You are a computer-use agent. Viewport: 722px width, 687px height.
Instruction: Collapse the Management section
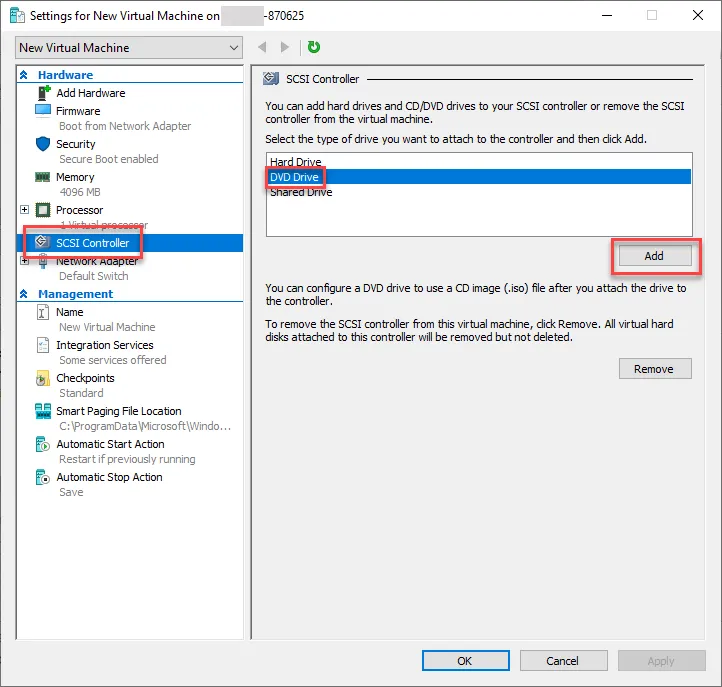(23, 294)
